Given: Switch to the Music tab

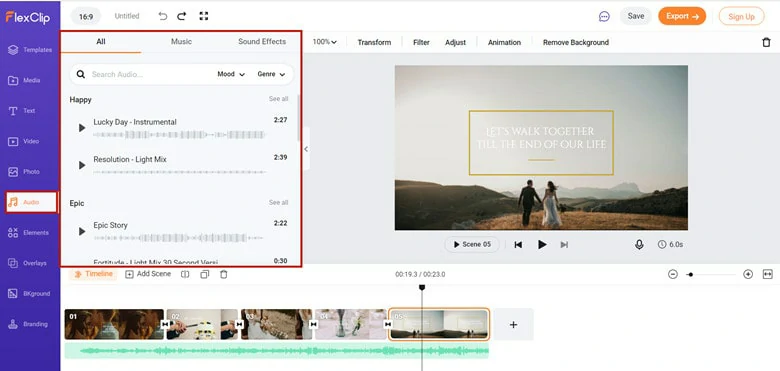Looking at the screenshot, I should pyautogui.click(x=181, y=42).
